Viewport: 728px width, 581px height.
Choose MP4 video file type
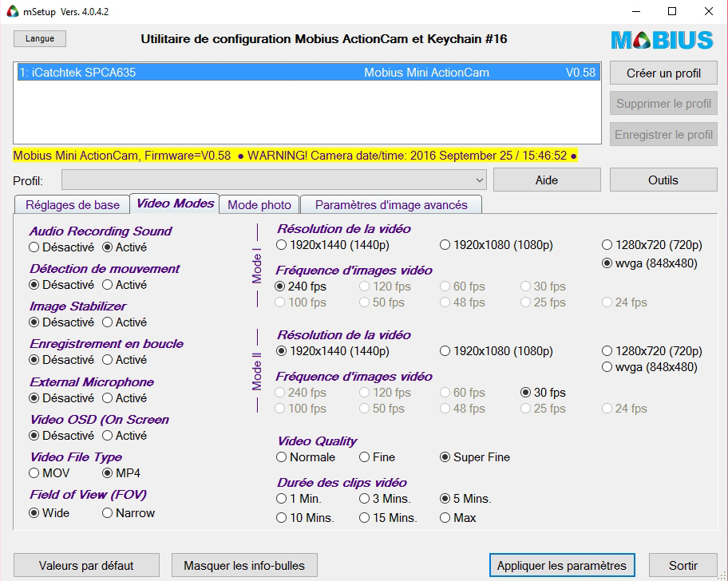(121, 473)
